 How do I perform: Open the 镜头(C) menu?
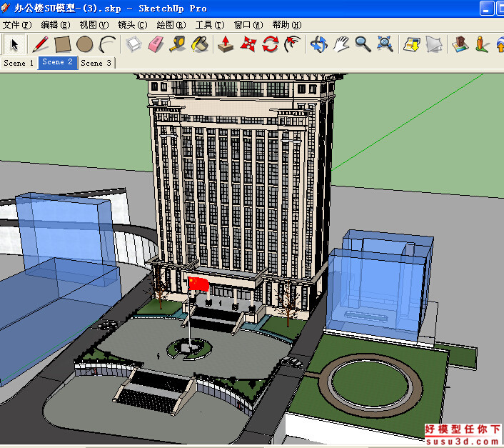(133, 25)
